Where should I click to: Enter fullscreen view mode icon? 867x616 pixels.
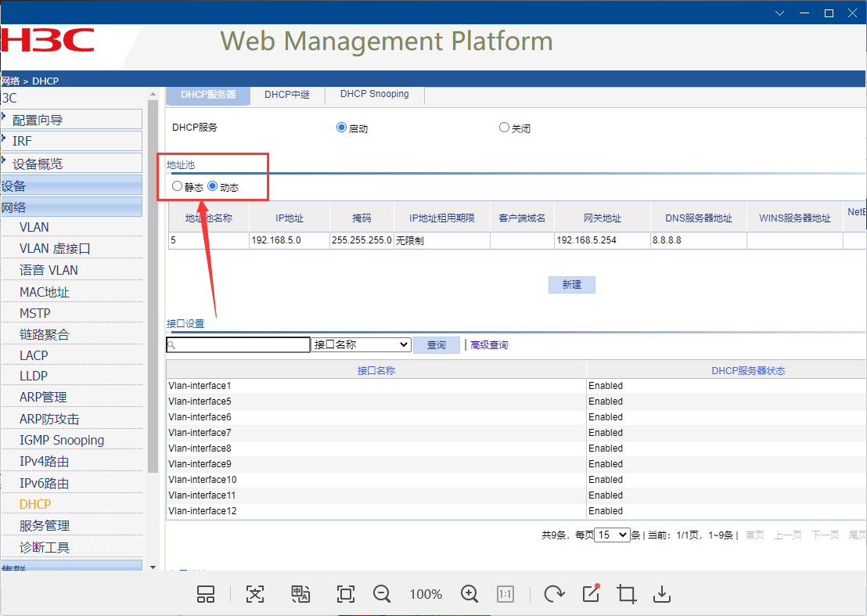pos(346,594)
